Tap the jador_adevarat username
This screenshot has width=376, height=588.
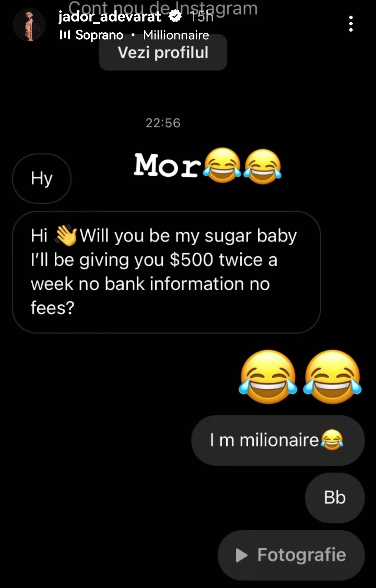pyautogui.click(x=110, y=16)
